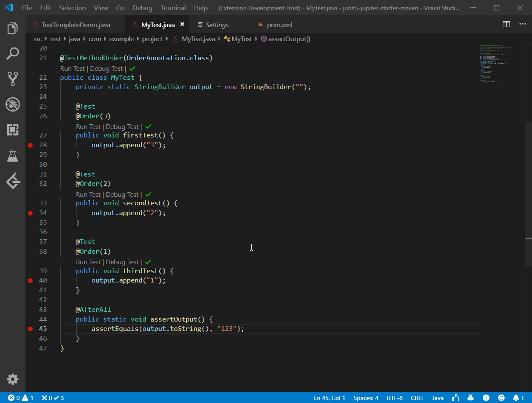
Task: Run Test above the firstTest method
Action: tap(87, 126)
